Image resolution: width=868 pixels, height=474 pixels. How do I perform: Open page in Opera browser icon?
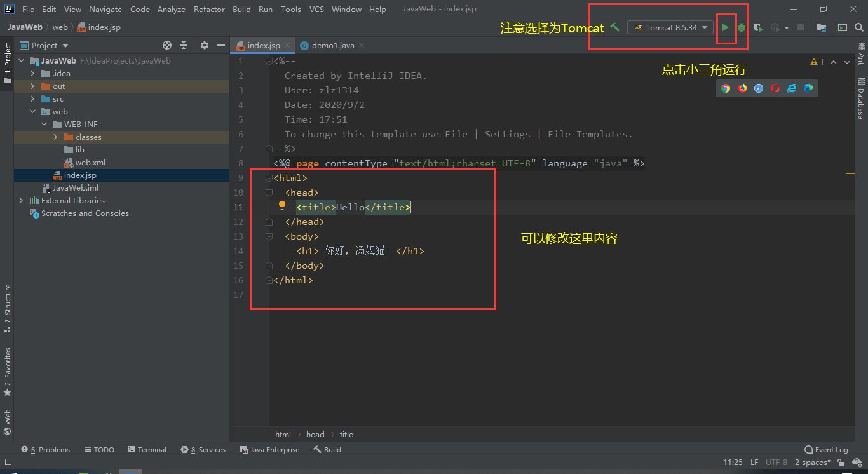pyautogui.click(x=775, y=88)
